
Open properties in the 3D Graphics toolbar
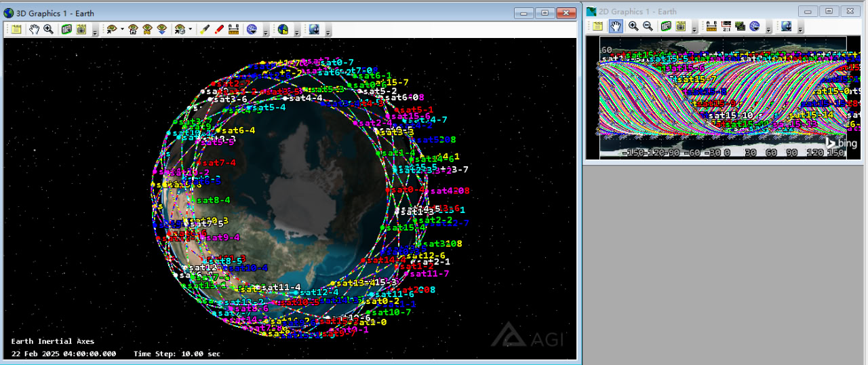pos(16,29)
